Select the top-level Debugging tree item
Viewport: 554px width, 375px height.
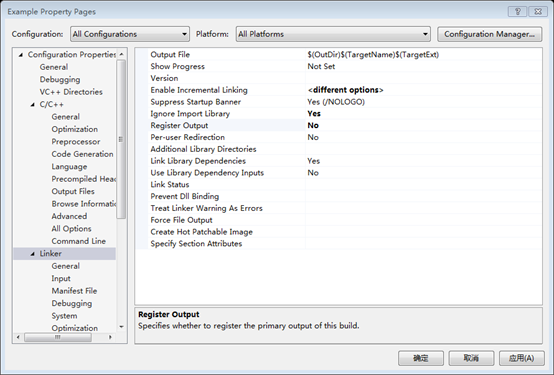60,80
